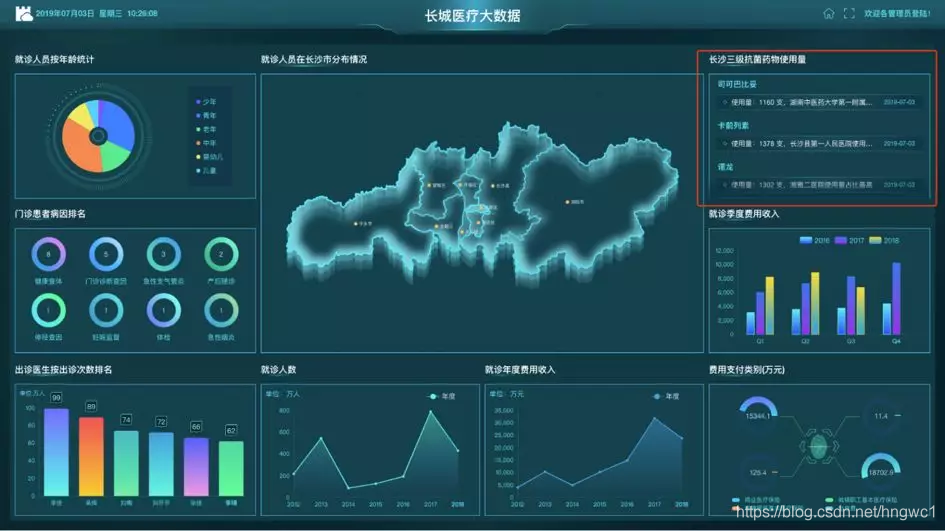Open the home icon in header
This screenshot has width=945, height=531.
coord(829,13)
